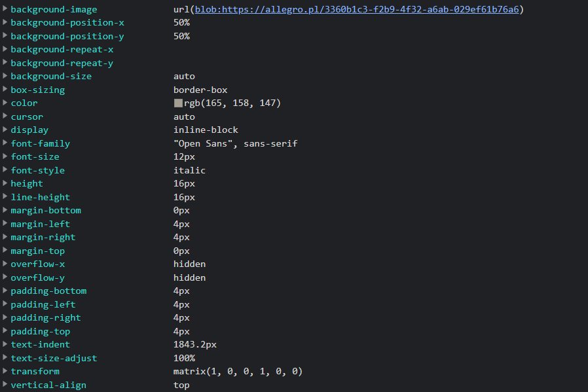Expand the overflow-x property
Image resolution: width=588 pixels, height=392 pixels.
click(5, 264)
